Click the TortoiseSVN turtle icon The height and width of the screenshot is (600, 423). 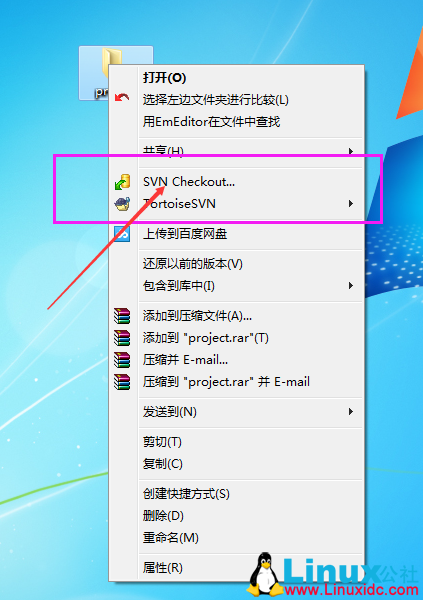point(122,204)
